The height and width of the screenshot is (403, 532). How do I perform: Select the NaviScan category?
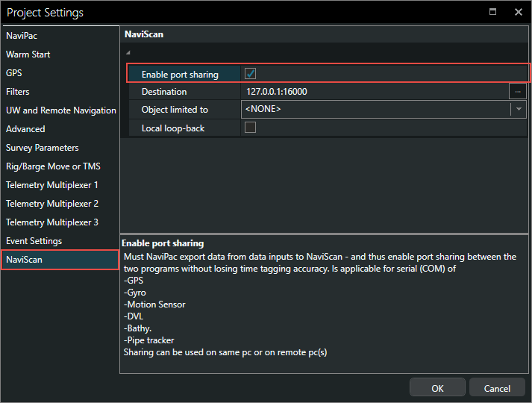point(60,260)
